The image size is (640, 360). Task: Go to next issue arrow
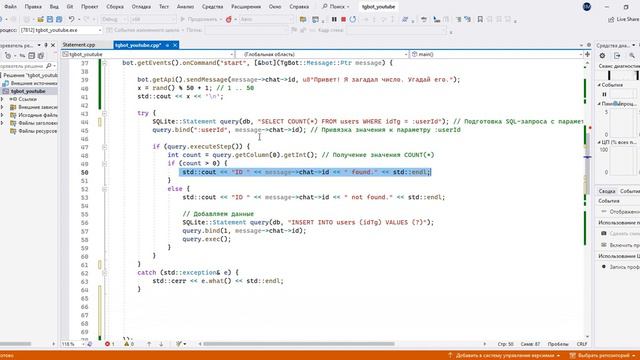(x=161, y=344)
